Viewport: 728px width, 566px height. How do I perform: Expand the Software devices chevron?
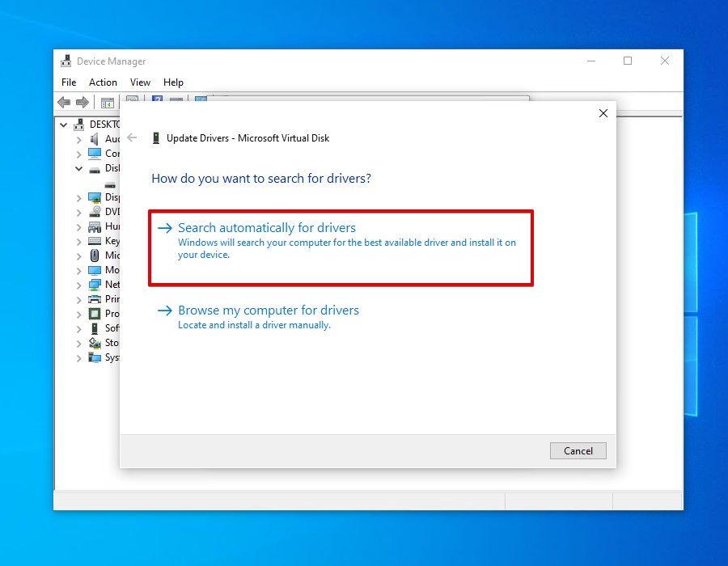coord(79,329)
